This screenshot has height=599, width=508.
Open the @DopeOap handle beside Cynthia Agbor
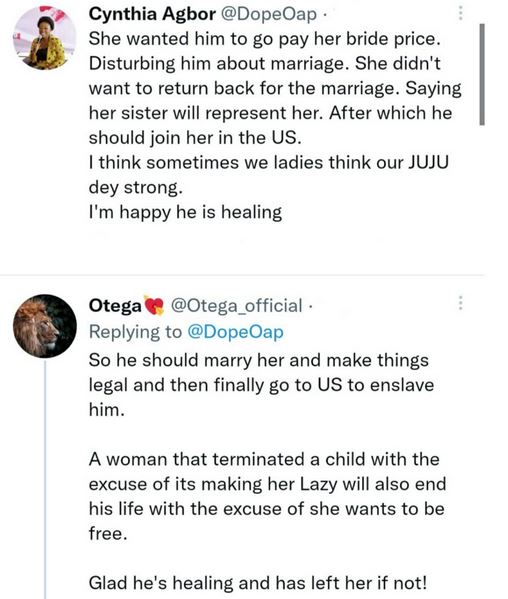(269, 14)
